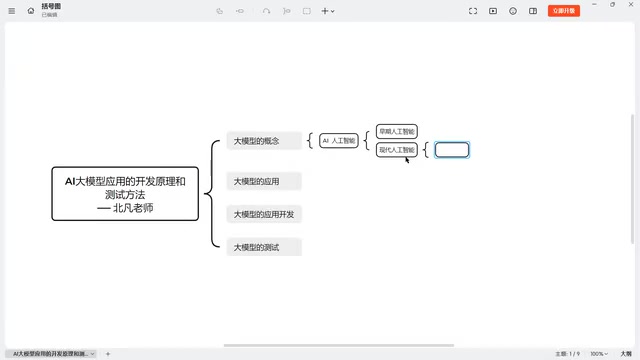This screenshot has height=360, width=640.
Task: Click the vertical scrollbar on right edge
Action: [633, 179]
